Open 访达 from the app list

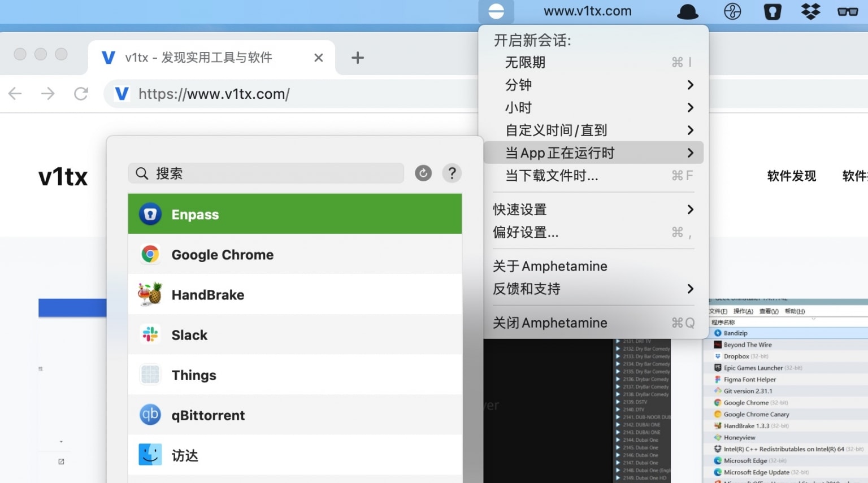click(150, 455)
